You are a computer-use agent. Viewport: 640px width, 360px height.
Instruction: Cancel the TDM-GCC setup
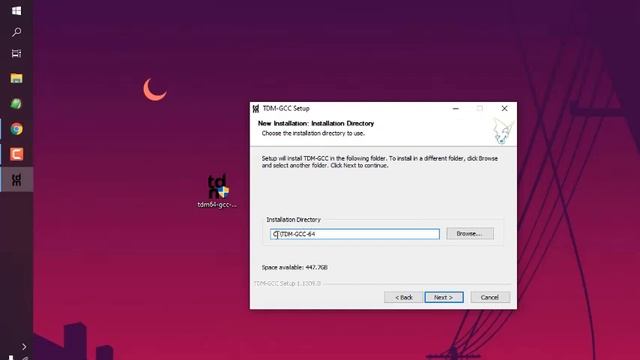(490, 297)
